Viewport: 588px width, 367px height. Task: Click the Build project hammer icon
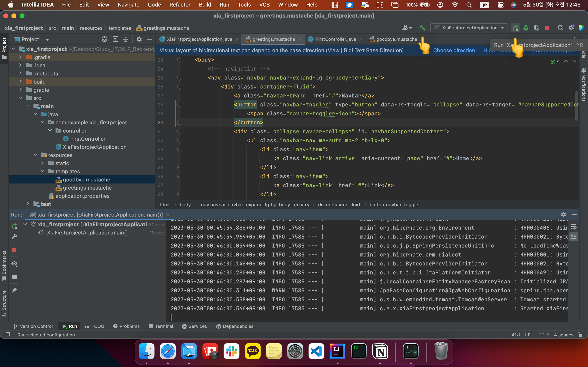(422, 28)
